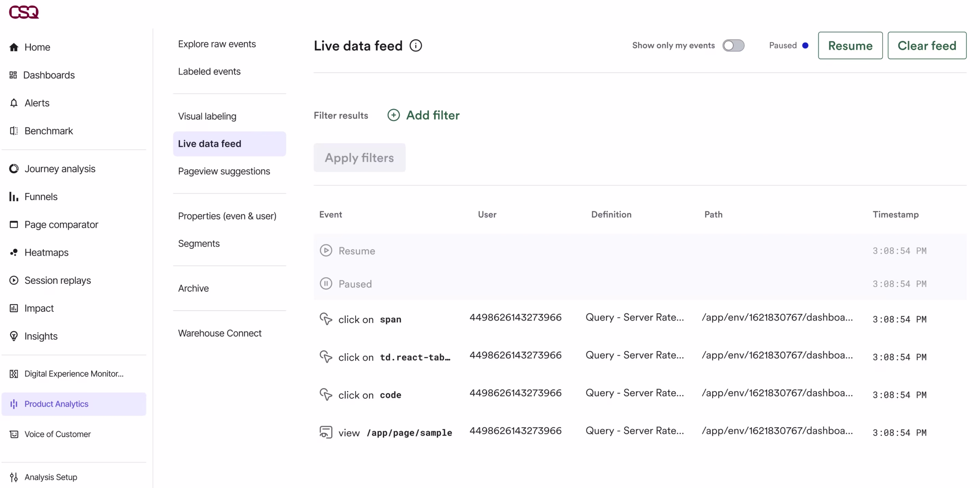Click the Insights lightbulb icon
The image size is (980, 488).
point(14,336)
